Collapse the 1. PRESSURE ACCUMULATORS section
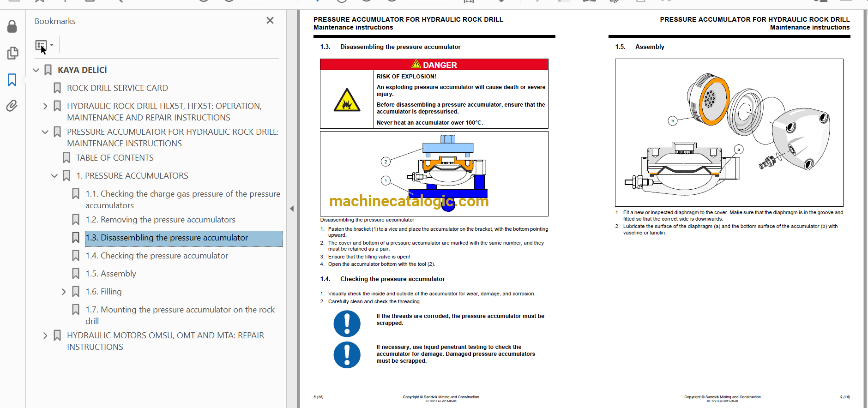Screen dimensions: 868x408 click(x=54, y=176)
